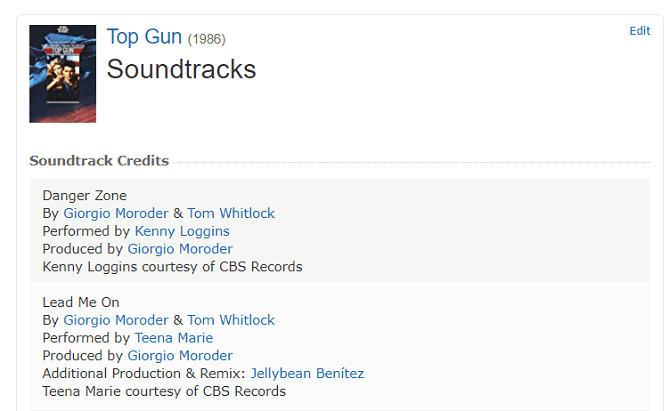Click the Top Gun title link
This screenshot has height=411, width=670.
coord(144,38)
